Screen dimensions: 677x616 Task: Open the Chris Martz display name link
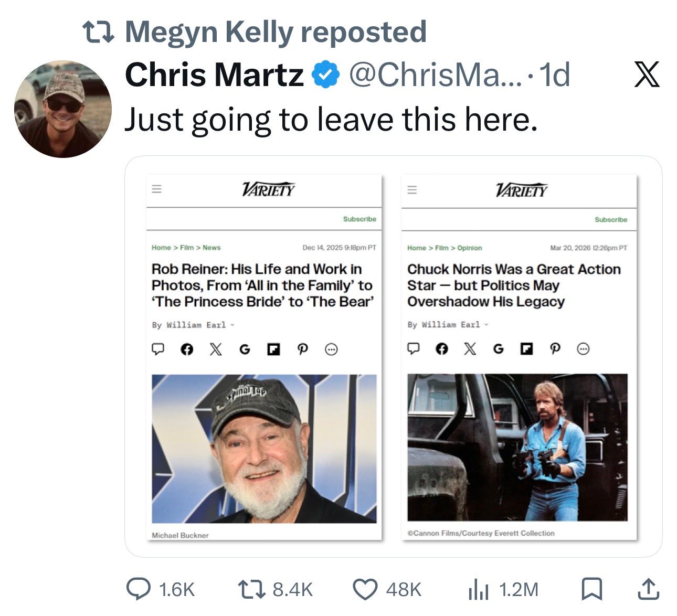[x=214, y=75]
